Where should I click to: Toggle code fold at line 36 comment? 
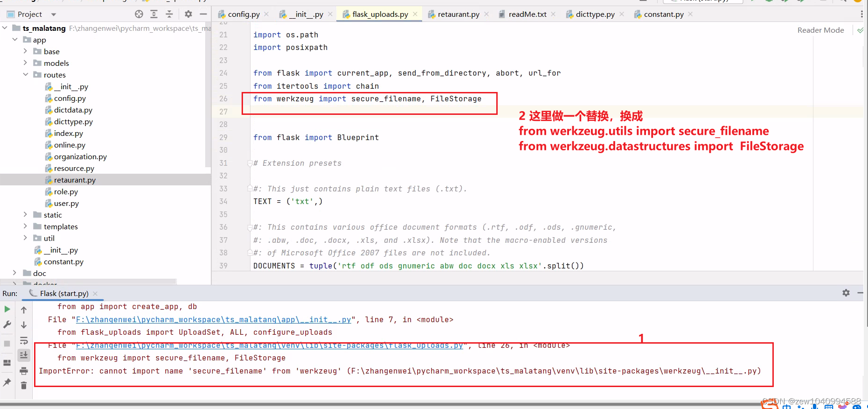pos(250,227)
